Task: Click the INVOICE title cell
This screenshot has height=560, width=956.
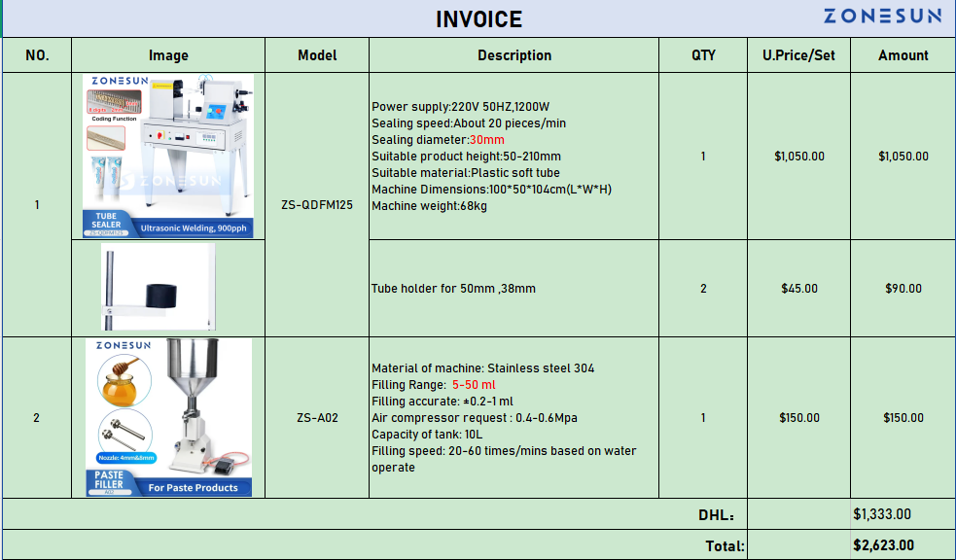Action: [478, 18]
